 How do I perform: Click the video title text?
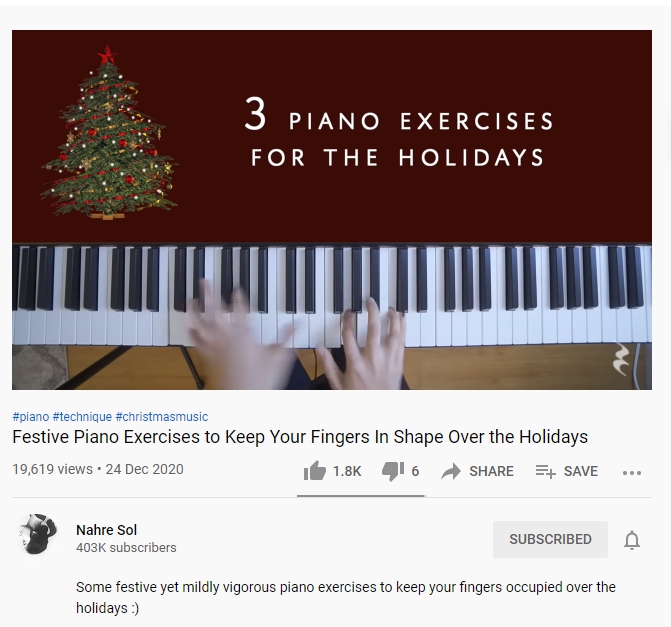[x=300, y=437]
